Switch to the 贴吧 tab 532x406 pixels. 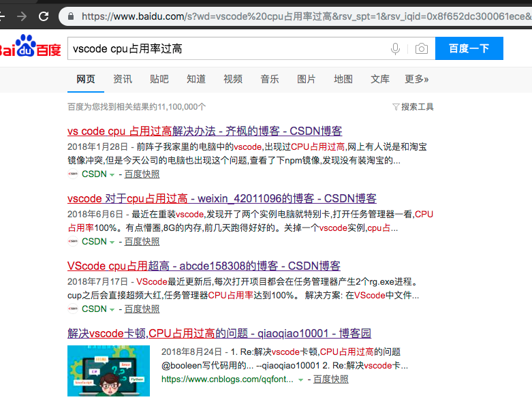[159, 80]
